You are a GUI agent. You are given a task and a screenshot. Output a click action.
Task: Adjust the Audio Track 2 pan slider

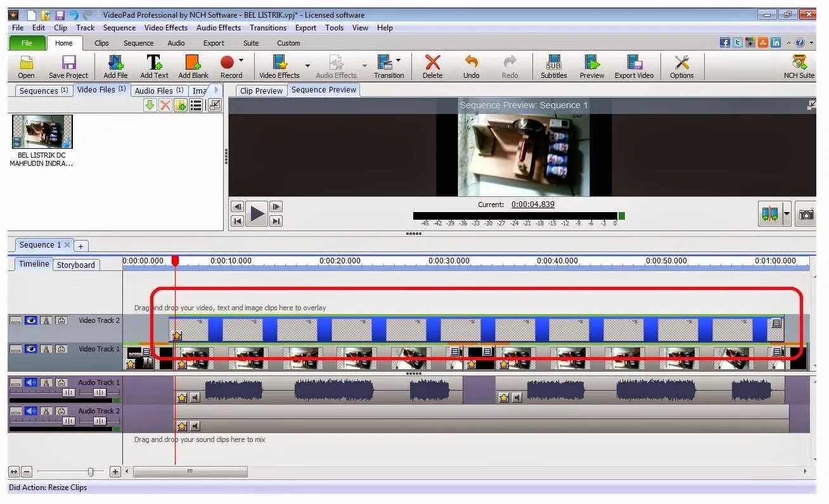[100, 421]
